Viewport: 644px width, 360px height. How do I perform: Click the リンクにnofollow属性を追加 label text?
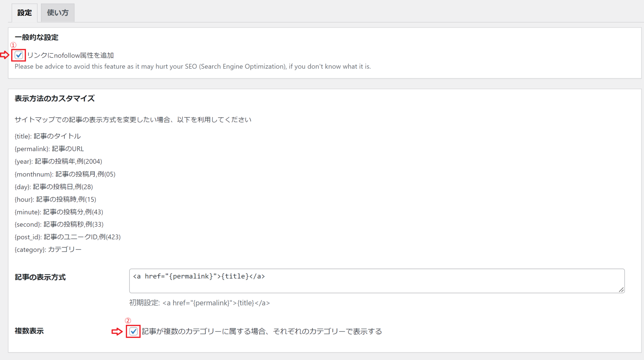pos(70,55)
